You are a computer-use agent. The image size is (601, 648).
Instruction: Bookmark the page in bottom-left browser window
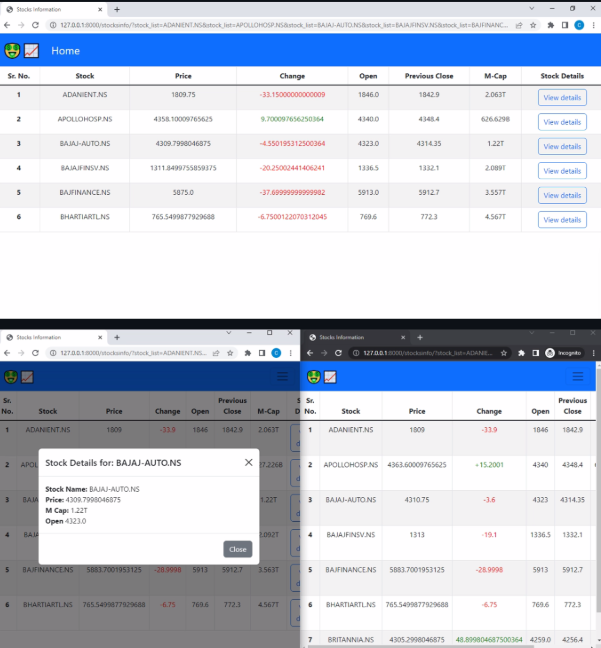tap(230, 353)
